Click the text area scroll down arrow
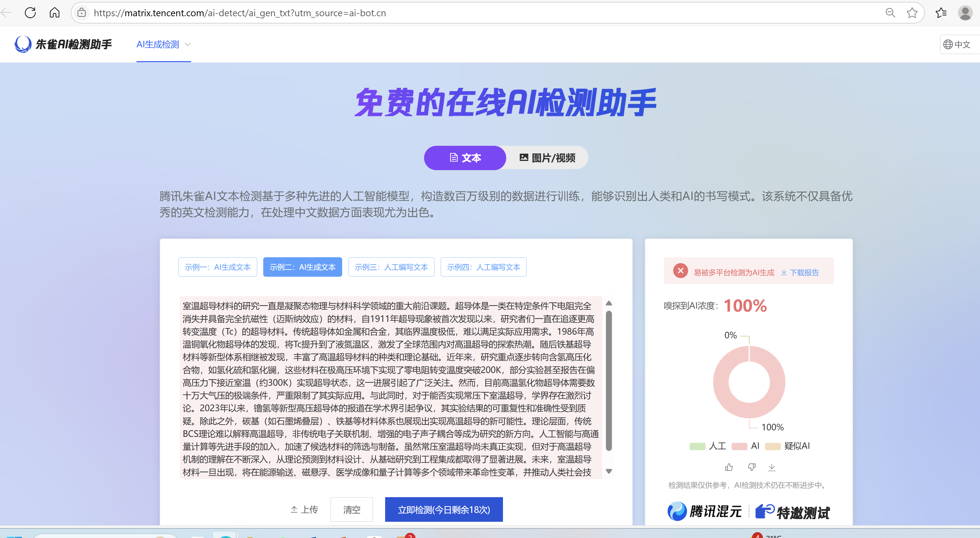Viewport: 980px width, 538px height. 609,471
